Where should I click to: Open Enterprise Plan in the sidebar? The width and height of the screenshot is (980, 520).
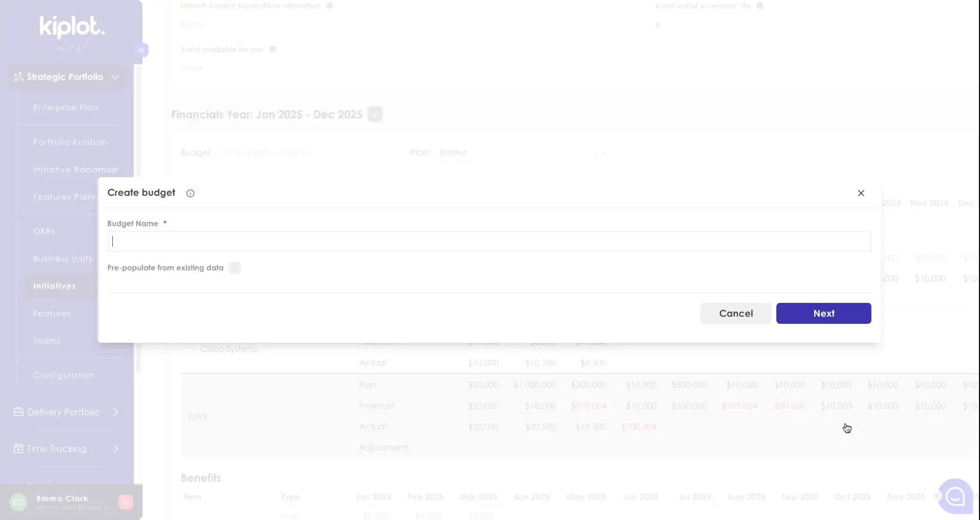tap(66, 108)
